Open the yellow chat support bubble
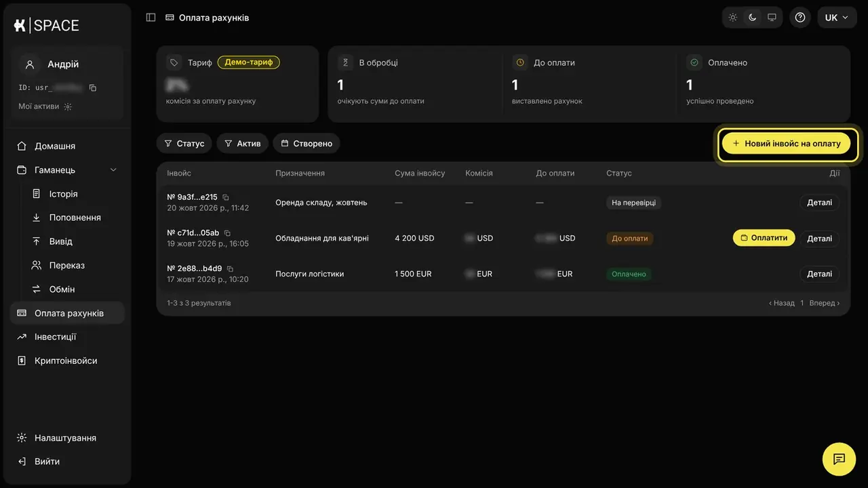This screenshot has width=868, height=488. (x=839, y=459)
